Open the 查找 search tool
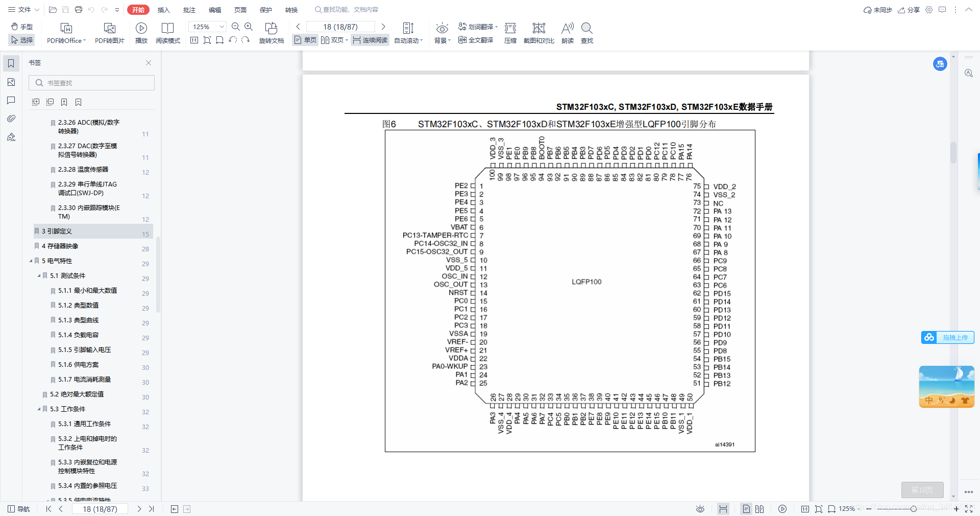The height and width of the screenshot is (516, 980). tap(587, 33)
